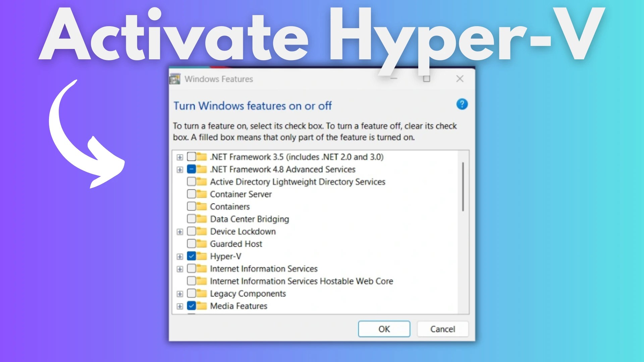The height and width of the screenshot is (362, 644).
Task: Click the Hyper-V folder icon
Action: (202, 256)
